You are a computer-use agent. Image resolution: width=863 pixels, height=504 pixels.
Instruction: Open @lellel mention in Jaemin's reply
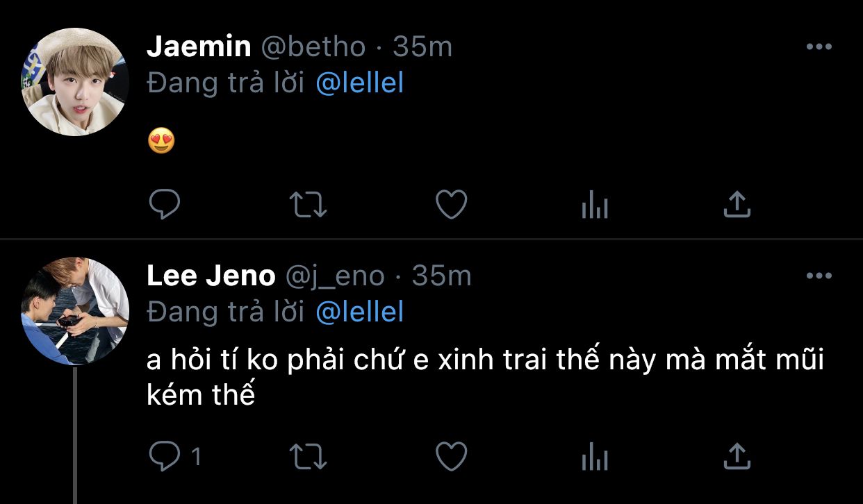[359, 83]
